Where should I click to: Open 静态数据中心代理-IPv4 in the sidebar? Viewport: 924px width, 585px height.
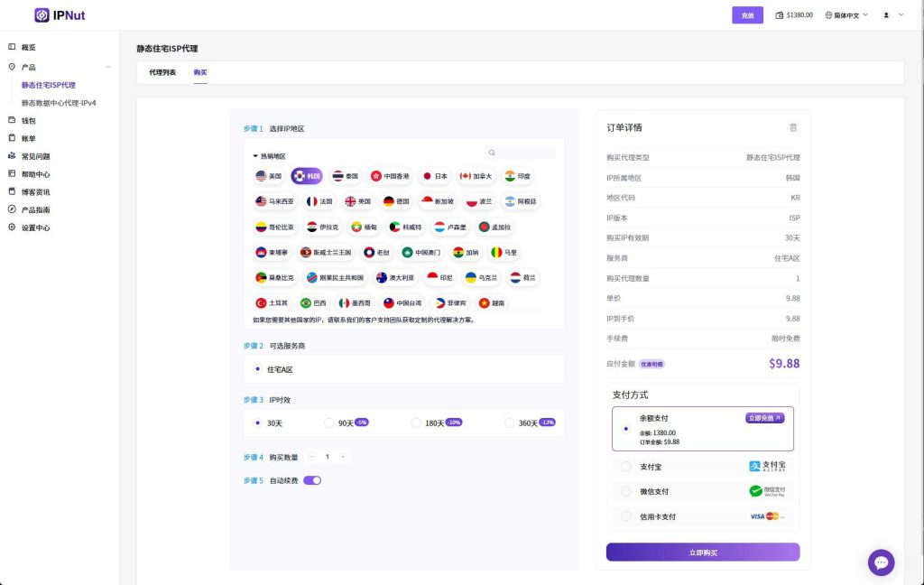(x=59, y=103)
